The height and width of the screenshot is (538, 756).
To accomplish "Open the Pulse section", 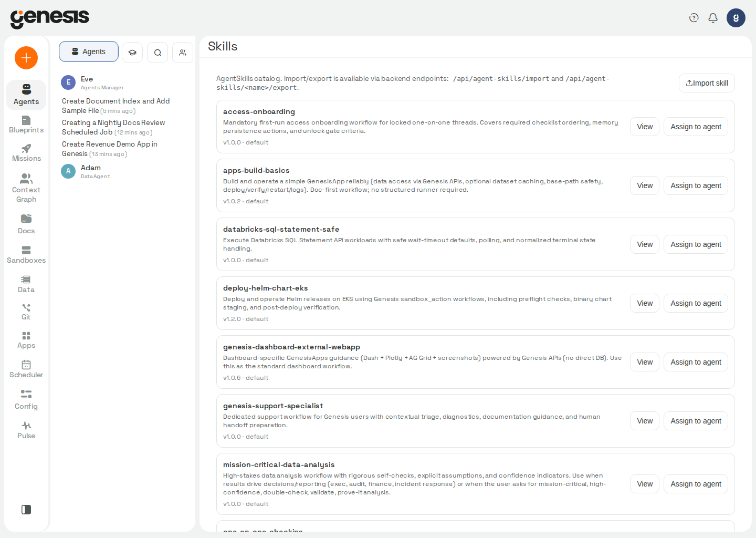I will 26,430.
